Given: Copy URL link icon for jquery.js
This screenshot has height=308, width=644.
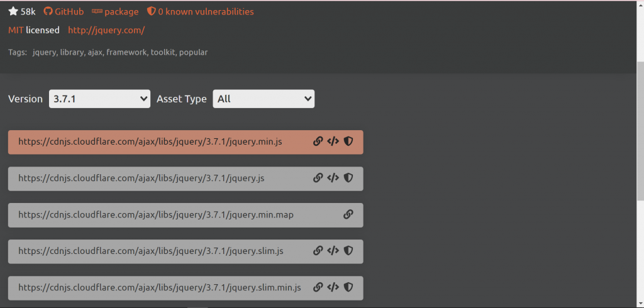Looking at the screenshot, I should pyautogui.click(x=318, y=178).
